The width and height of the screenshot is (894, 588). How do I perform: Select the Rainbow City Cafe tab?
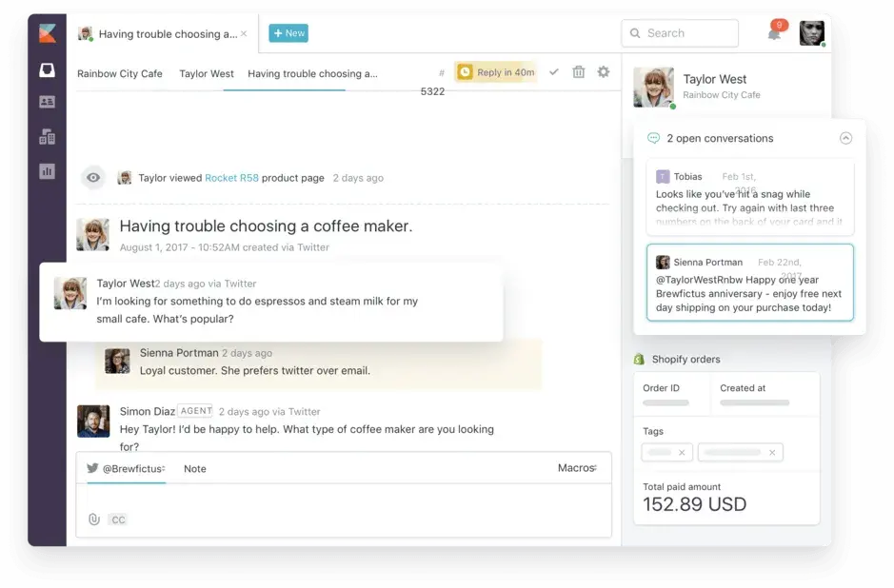pos(120,73)
